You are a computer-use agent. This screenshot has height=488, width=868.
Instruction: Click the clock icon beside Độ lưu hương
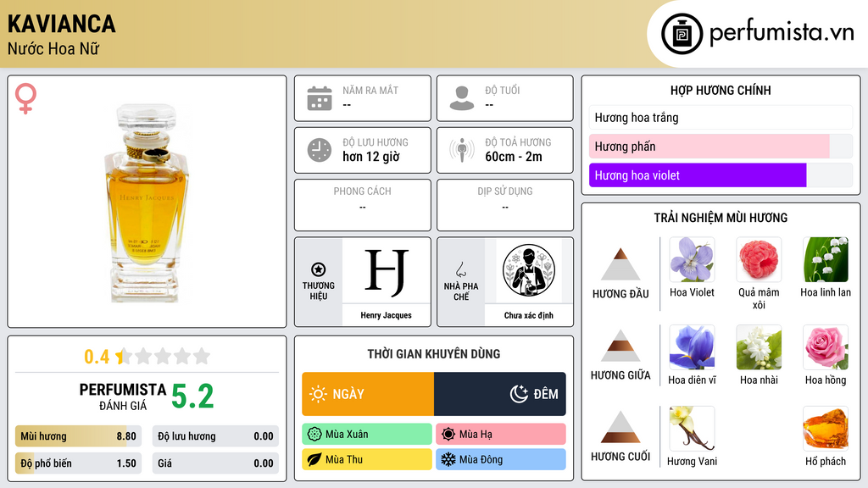pyautogui.click(x=320, y=150)
